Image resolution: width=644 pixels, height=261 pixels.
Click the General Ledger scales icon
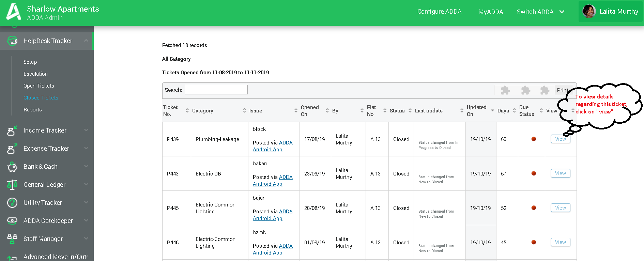pyautogui.click(x=12, y=185)
